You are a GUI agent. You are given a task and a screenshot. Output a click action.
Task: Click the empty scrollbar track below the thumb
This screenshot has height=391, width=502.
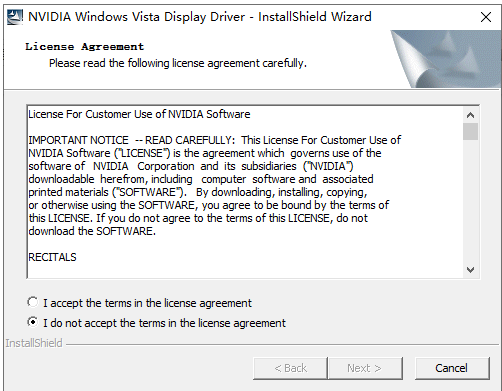coord(470,201)
